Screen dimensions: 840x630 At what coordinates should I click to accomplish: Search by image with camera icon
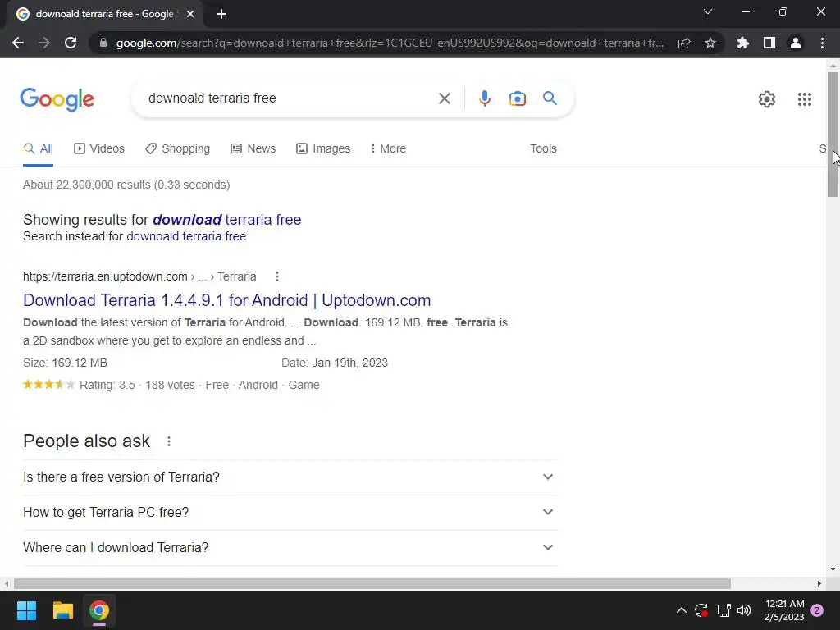[x=518, y=98]
